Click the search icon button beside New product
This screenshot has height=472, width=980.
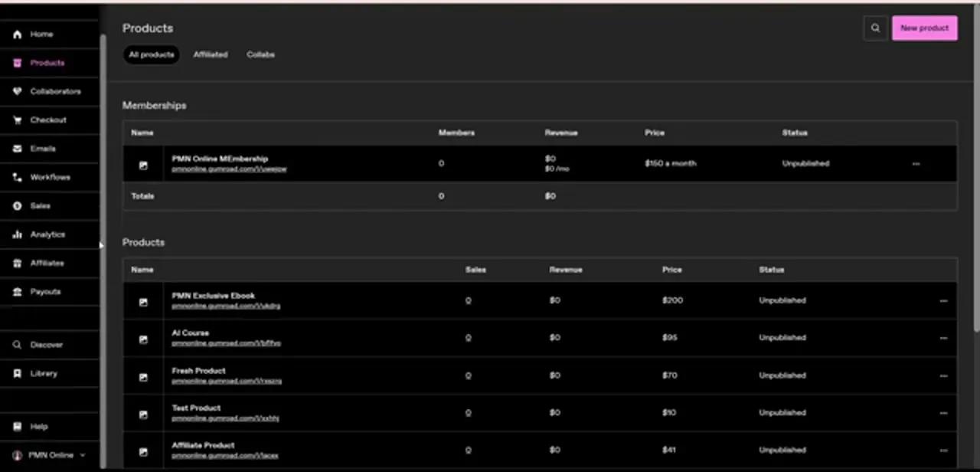click(x=875, y=28)
